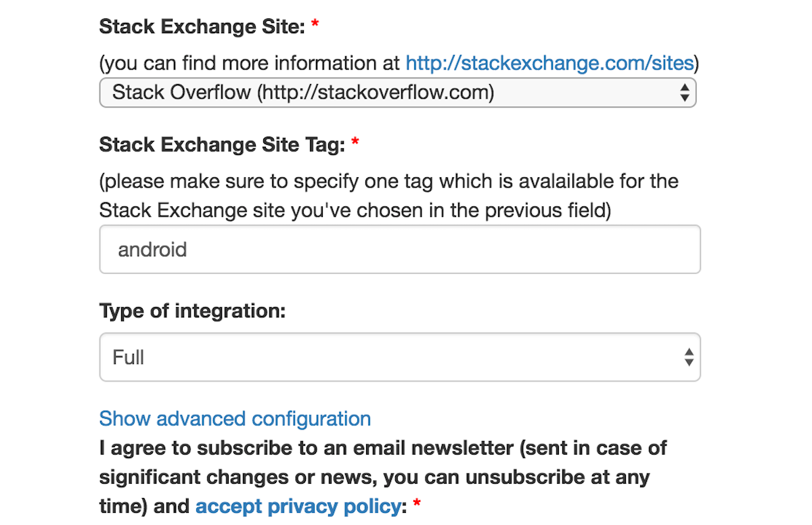
Task: Click the Type of integration label
Action: click(x=193, y=311)
